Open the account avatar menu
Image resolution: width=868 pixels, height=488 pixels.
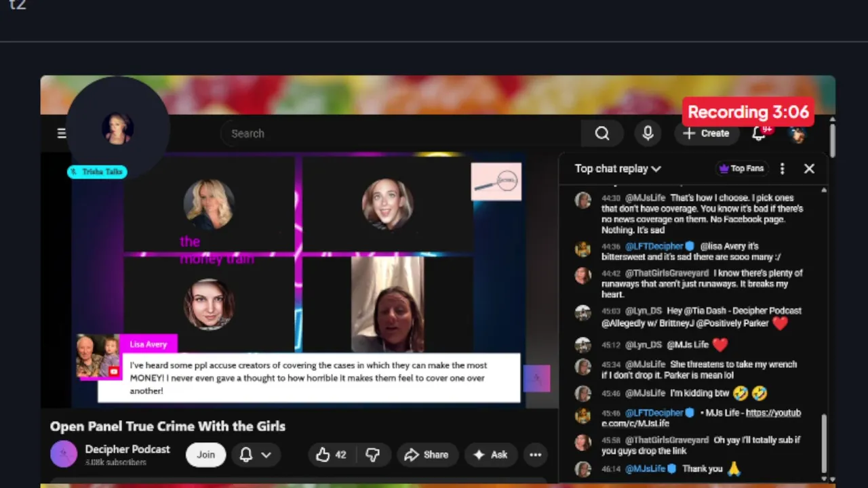tap(797, 134)
